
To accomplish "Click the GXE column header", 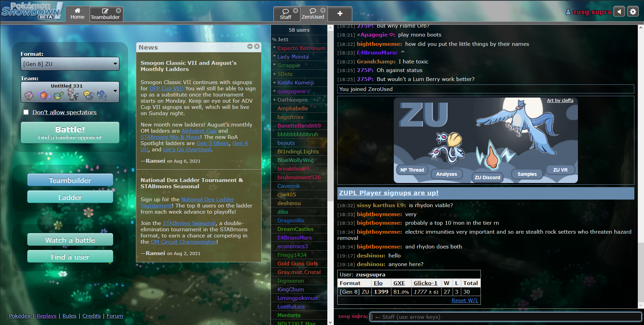I will point(399,283).
